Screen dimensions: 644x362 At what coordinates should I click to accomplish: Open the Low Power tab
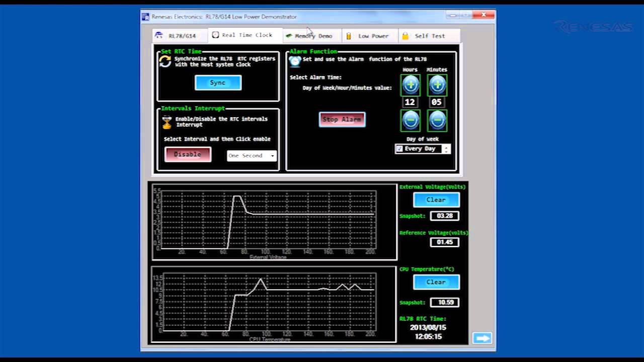370,36
